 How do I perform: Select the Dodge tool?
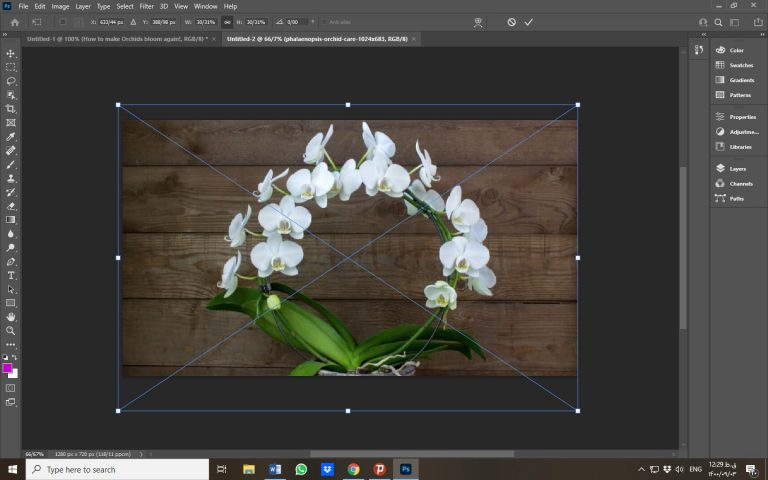click(11, 248)
